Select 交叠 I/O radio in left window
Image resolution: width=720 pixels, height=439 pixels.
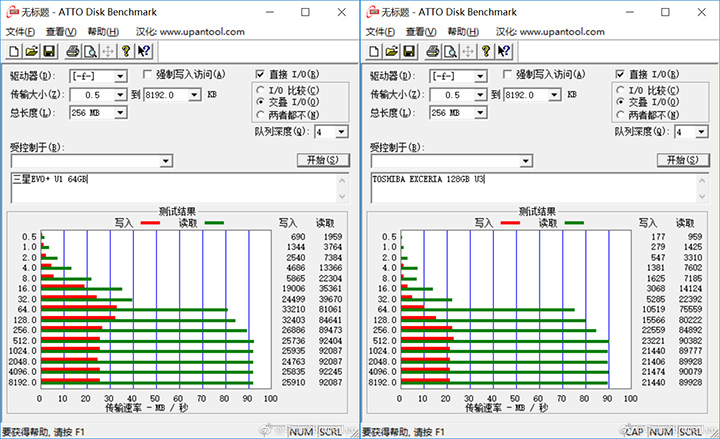260,102
